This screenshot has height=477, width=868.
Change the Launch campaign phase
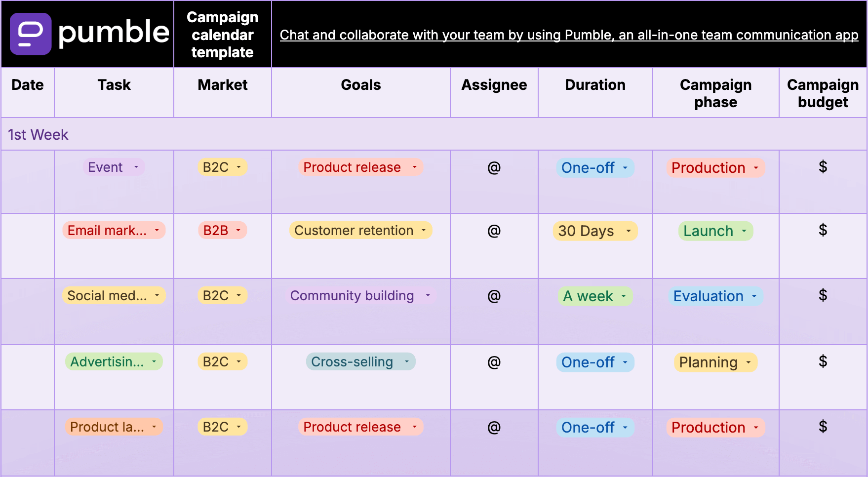[715, 231]
